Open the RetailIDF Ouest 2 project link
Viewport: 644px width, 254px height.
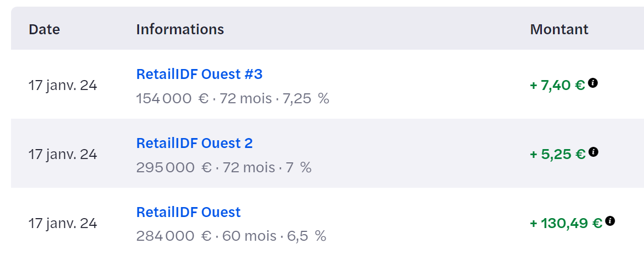(x=194, y=143)
